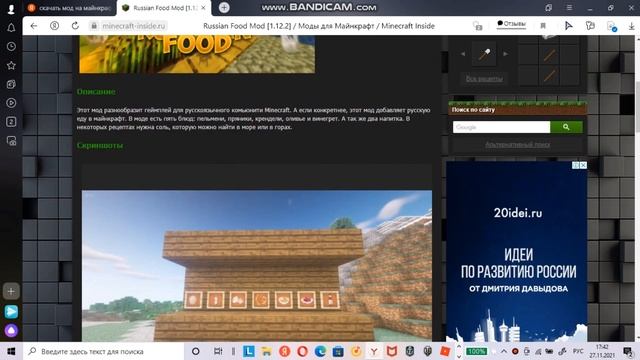640x360 pixels.
Task: Open the tabs counter icon showing 2
Action: (x=11, y=122)
